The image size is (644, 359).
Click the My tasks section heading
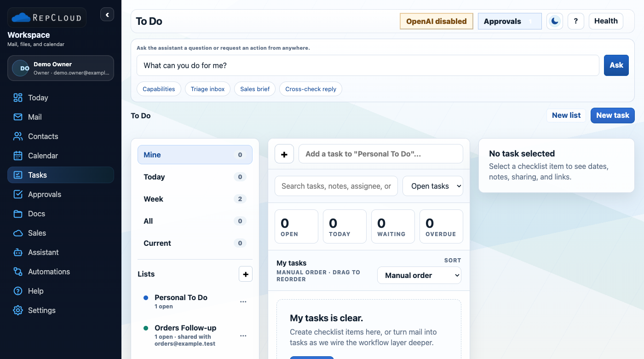(x=292, y=263)
